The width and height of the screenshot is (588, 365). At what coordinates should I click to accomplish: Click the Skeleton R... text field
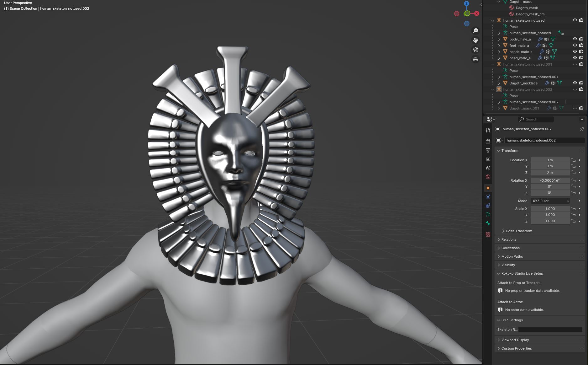click(550, 330)
